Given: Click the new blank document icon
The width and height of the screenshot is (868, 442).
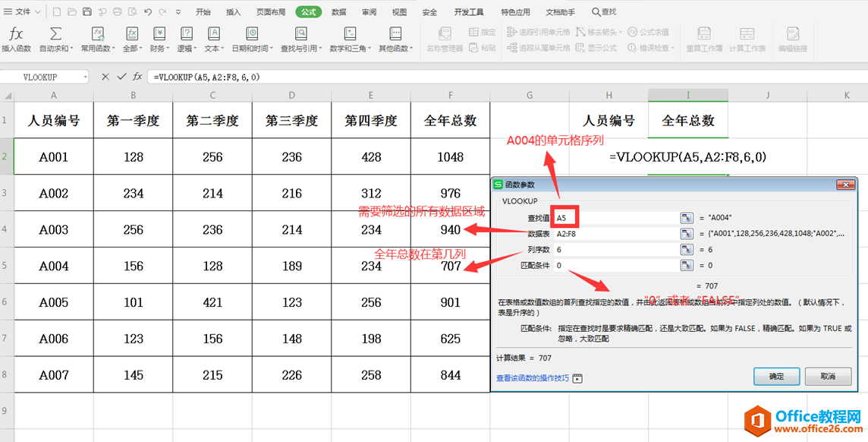Looking at the screenshot, I should click(57, 11).
